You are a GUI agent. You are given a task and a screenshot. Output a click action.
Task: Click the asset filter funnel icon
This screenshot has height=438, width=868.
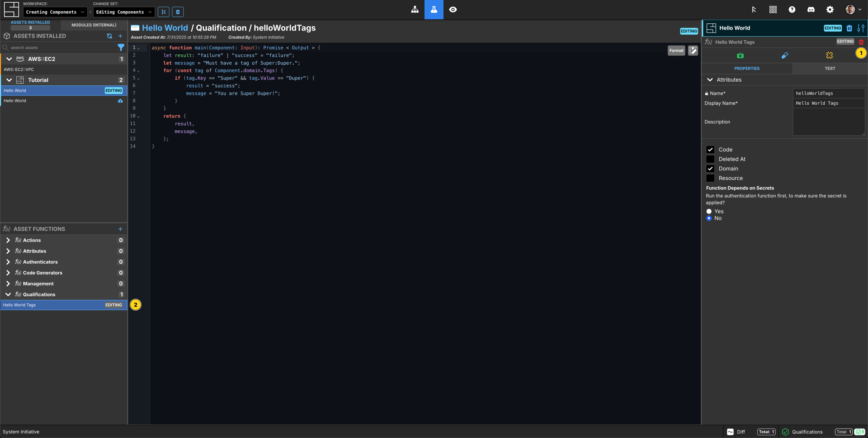(121, 48)
